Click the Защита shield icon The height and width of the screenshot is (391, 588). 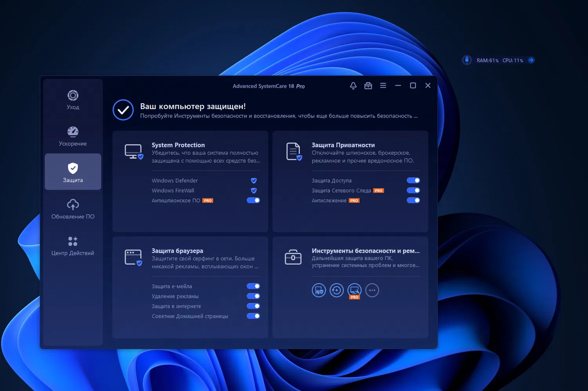73,168
